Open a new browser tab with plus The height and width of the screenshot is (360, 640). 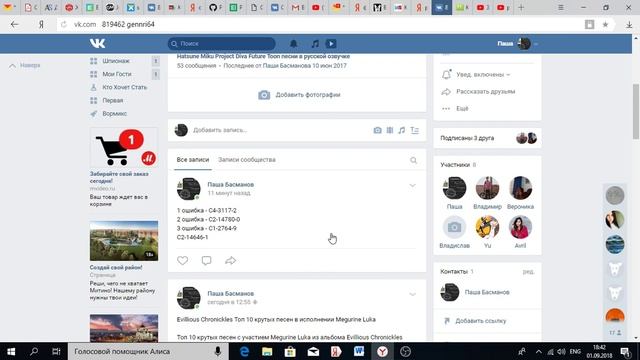521,7
